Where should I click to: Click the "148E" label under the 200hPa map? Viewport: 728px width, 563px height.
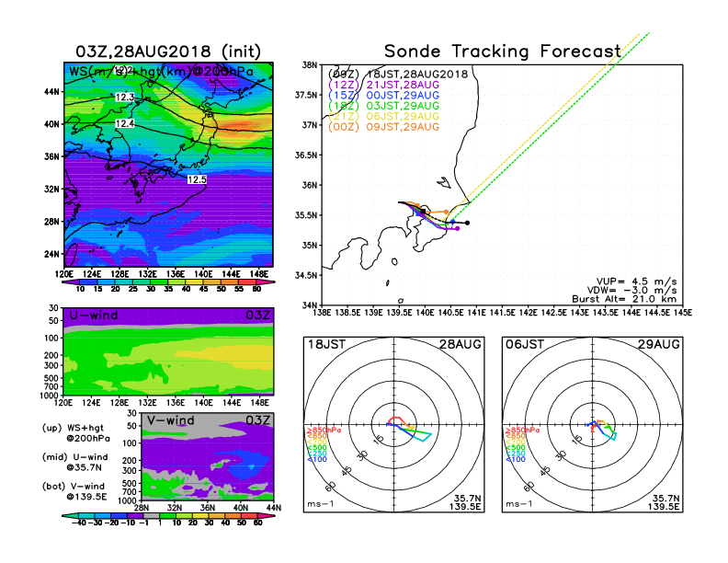coord(259,274)
